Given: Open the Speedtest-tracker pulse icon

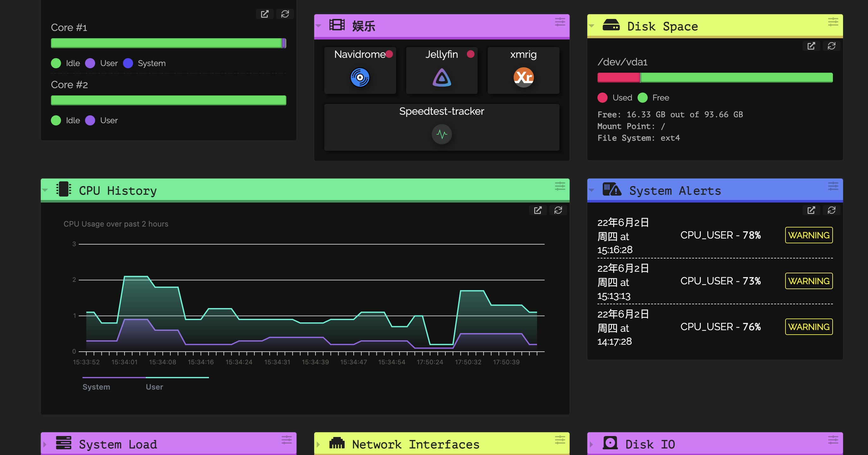Looking at the screenshot, I should tap(441, 134).
